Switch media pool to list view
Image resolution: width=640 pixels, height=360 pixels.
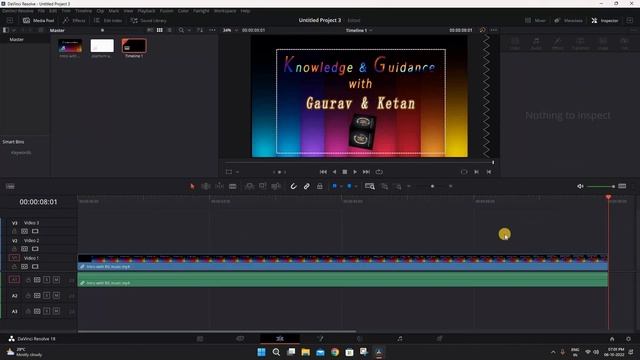(169, 30)
